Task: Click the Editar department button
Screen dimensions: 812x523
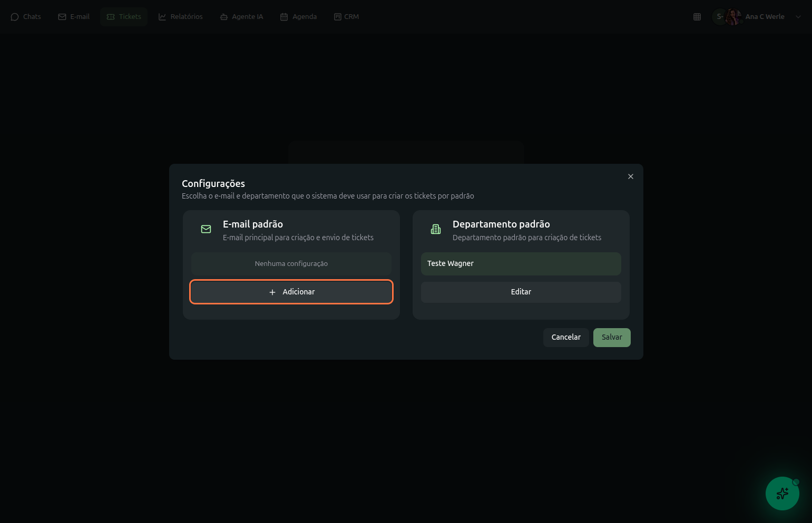Action: [521, 292]
